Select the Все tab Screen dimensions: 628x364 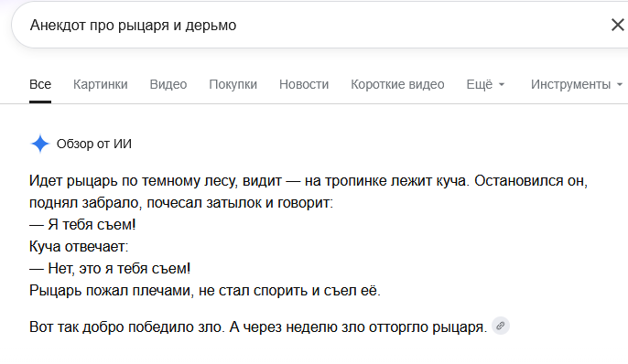(x=40, y=84)
